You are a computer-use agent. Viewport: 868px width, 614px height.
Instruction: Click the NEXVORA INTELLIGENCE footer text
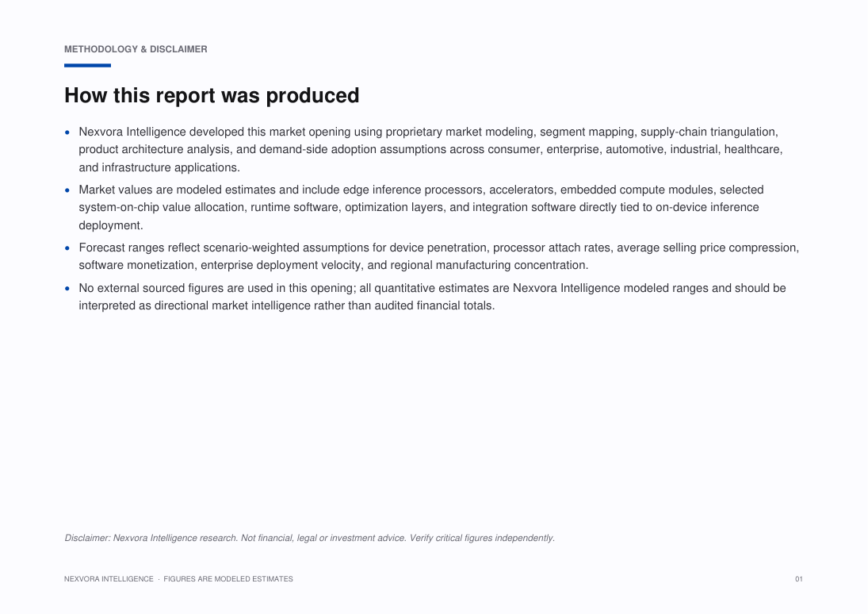(x=109, y=579)
